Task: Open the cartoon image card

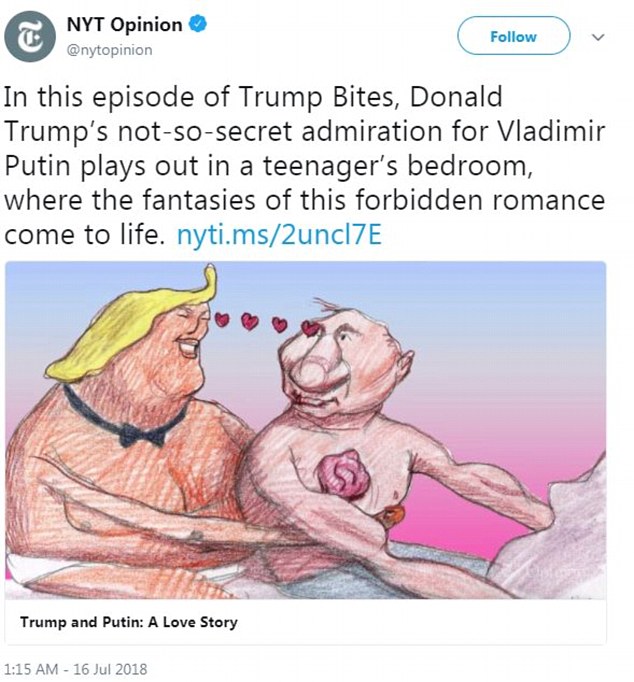Action: tap(306, 430)
